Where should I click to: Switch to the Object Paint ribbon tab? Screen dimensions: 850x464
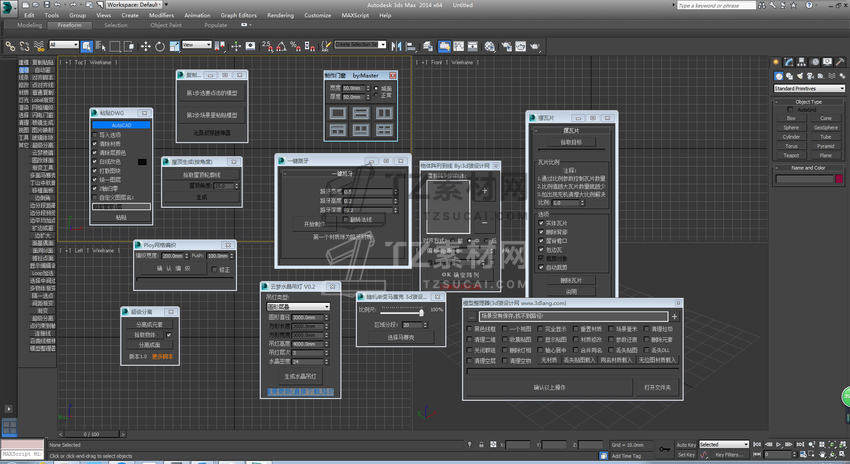pos(166,25)
